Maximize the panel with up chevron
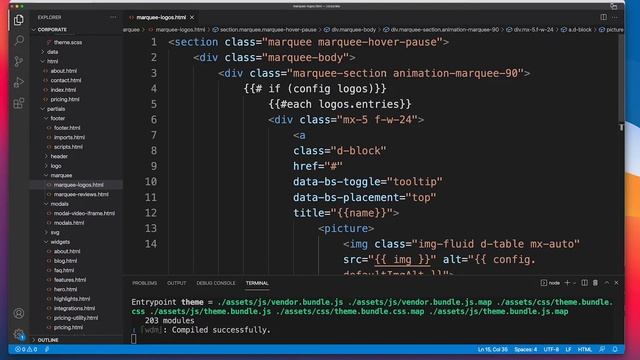The image size is (640, 360). coord(607,283)
